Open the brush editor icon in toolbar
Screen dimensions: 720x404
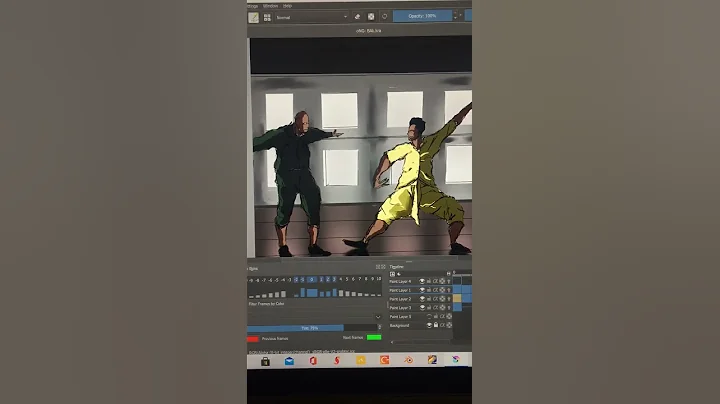pyautogui.click(x=253, y=17)
